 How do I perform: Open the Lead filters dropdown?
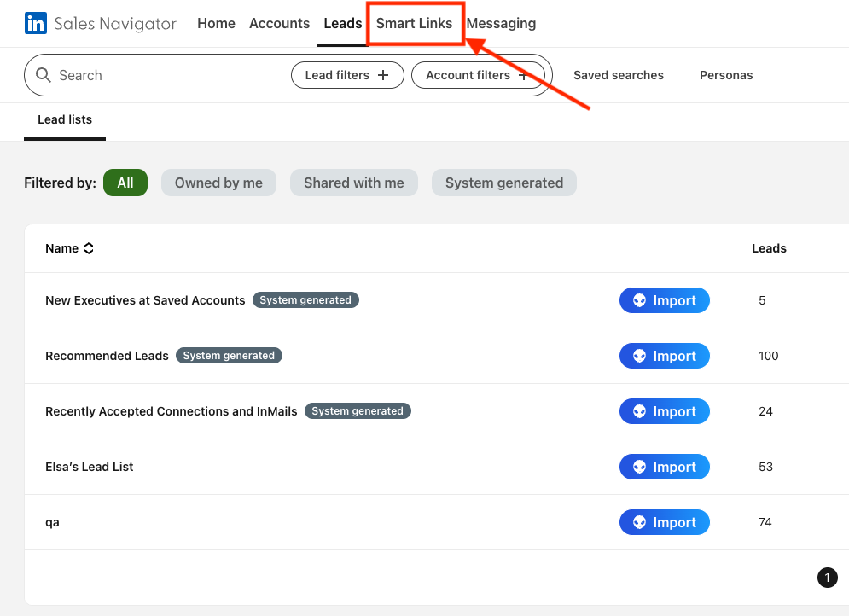click(x=347, y=75)
